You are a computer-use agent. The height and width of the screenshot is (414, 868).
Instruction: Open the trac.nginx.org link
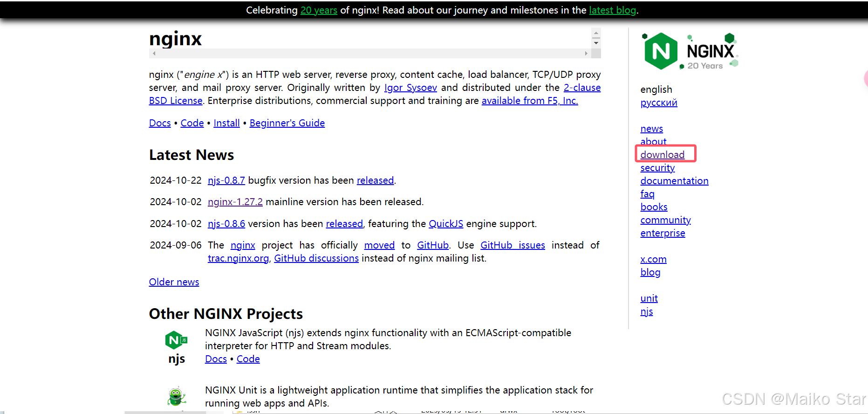click(238, 258)
